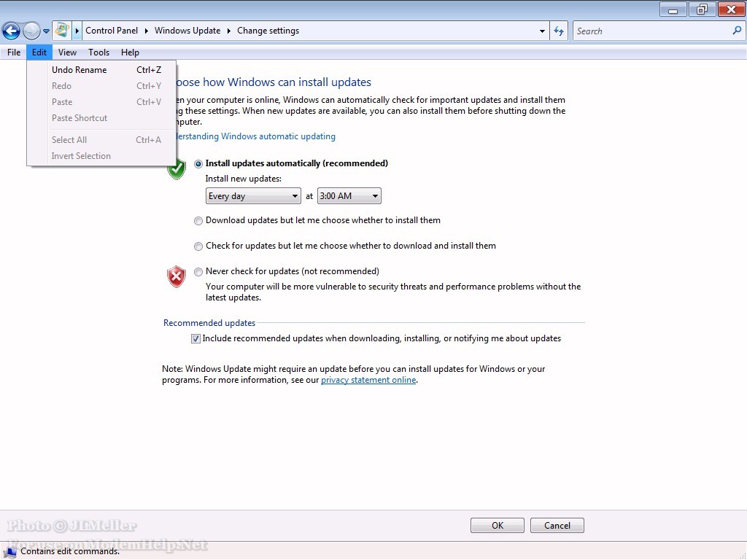
Task: Select Install updates automatically radio button
Action: coord(198,164)
